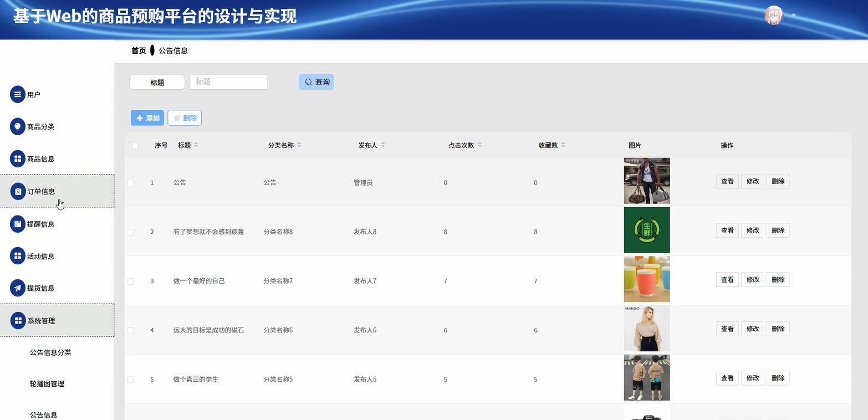Open 活动信息 menu in sidebar
Viewport: 868px width, 420px height.
point(57,256)
